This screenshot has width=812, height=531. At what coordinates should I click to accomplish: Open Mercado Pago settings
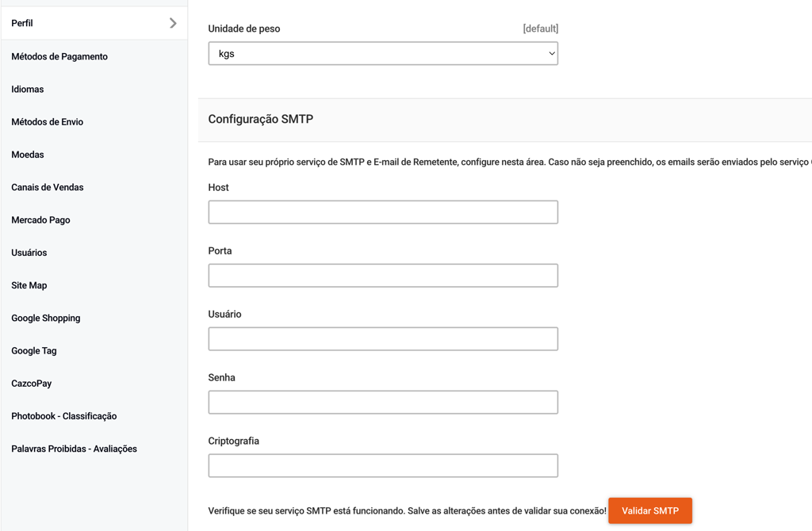click(x=41, y=220)
